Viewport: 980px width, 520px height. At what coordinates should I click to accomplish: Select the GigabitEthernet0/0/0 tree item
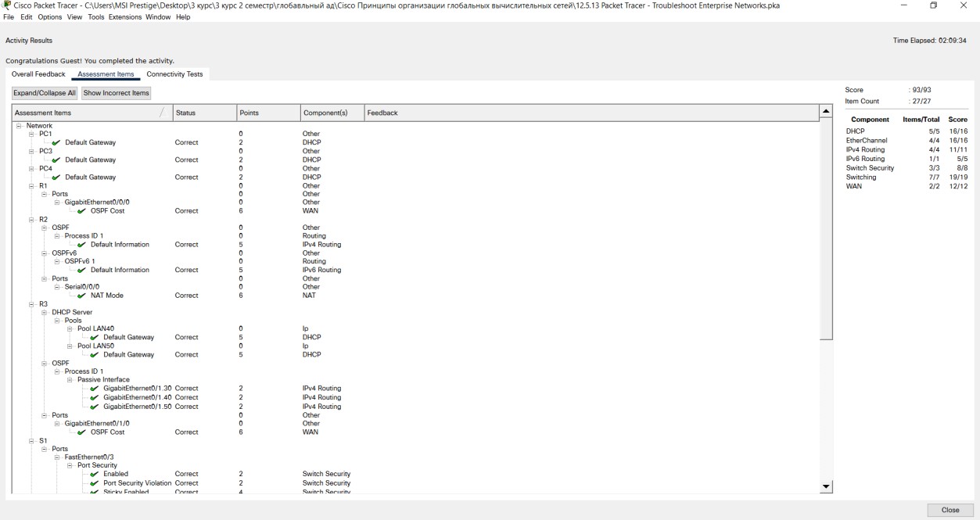click(x=96, y=203)
